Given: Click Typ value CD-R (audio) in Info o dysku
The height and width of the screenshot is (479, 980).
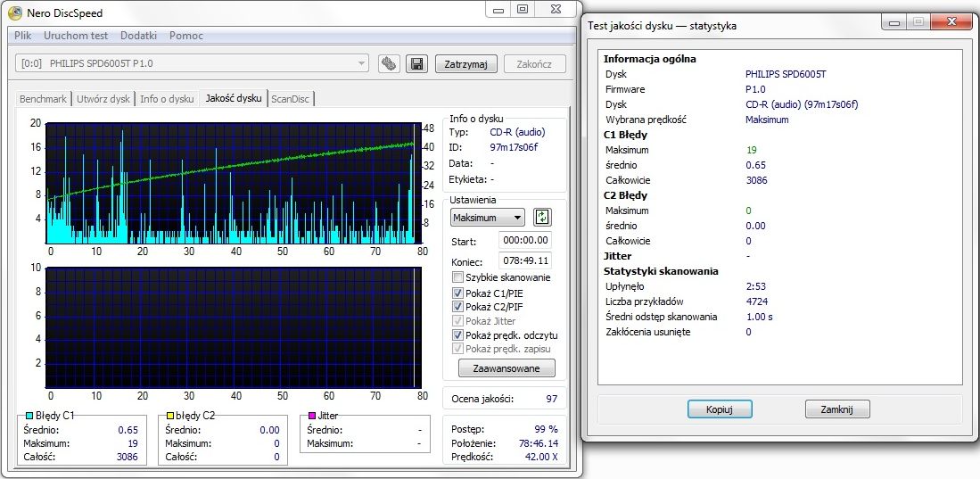Looking at the screenshot, I should coord(517,133).
